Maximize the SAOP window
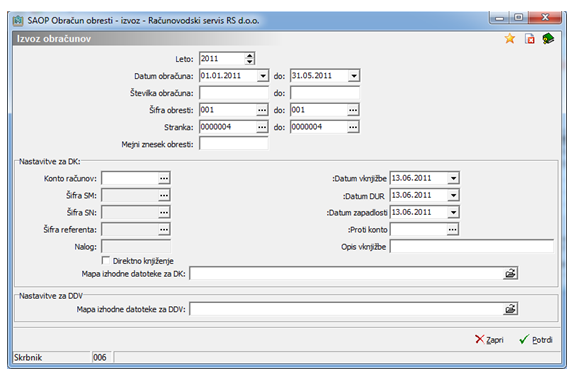The height and width of the screenshot is (376, 573). pyautogui.click(x=519, y=17)
